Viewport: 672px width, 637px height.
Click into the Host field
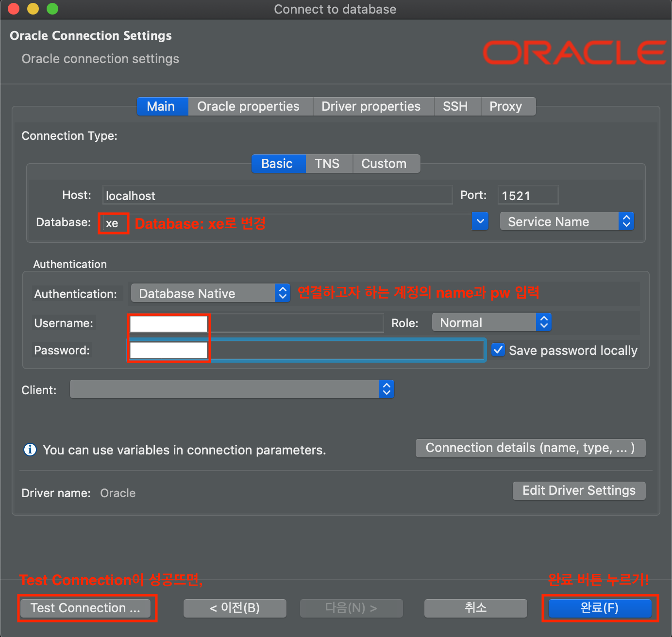277,195
